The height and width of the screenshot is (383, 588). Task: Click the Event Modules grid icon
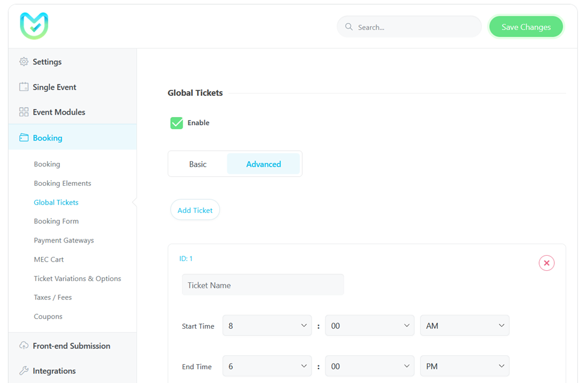tap(24, 112)
